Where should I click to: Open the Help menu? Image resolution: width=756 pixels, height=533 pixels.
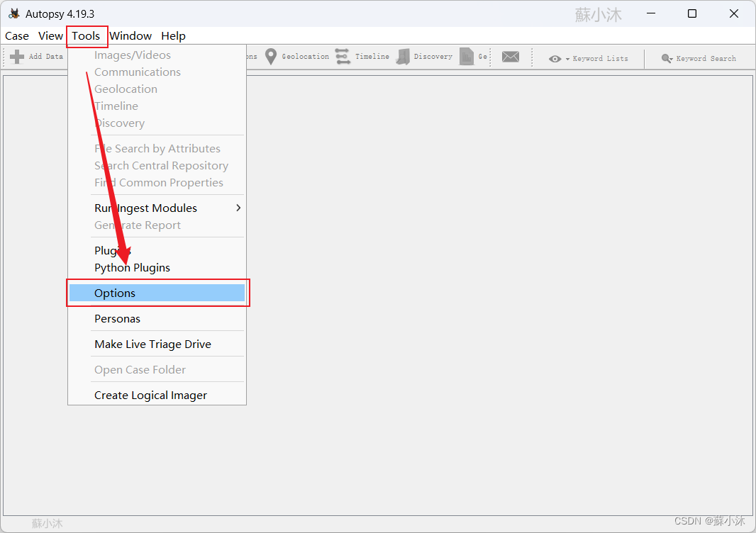coord(173,35)
